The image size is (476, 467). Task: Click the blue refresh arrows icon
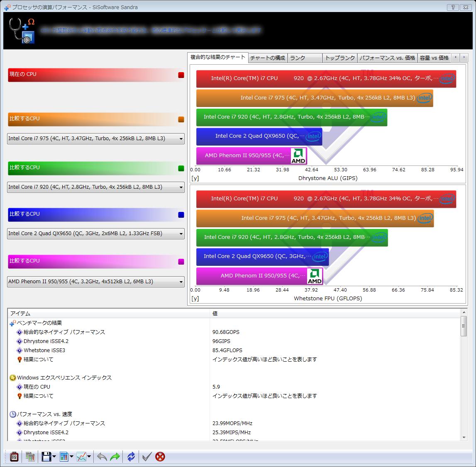coord(131,456)
